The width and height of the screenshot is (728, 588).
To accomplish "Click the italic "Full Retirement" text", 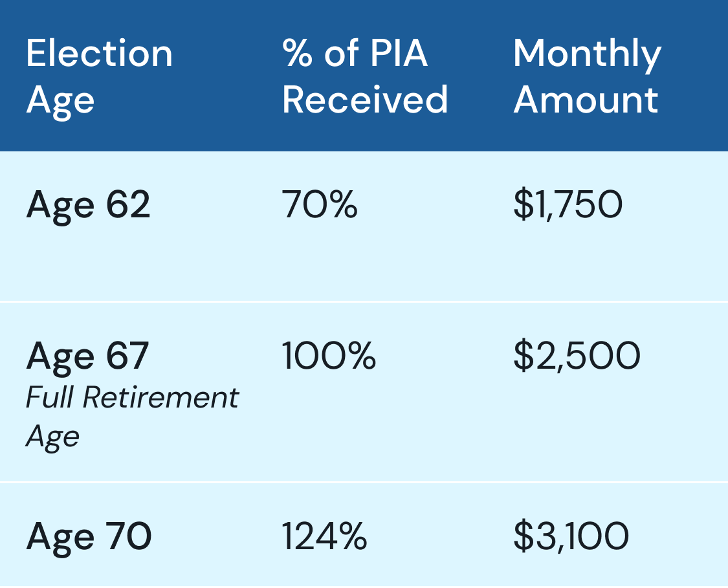I will [x=132, y=398].
